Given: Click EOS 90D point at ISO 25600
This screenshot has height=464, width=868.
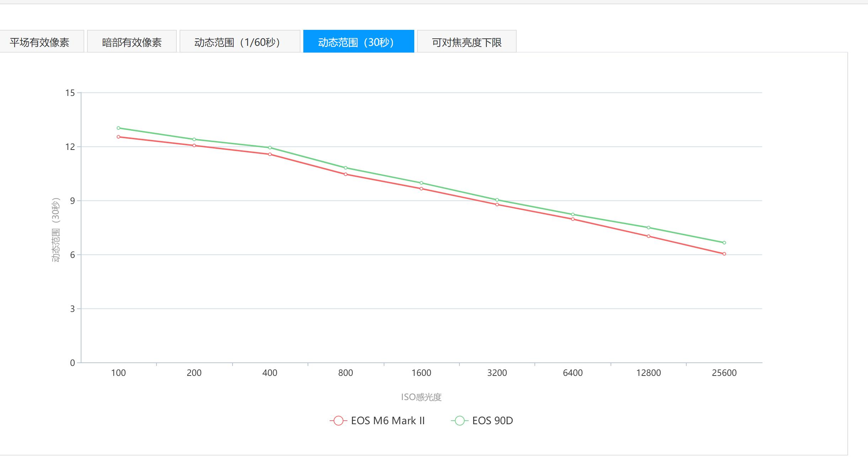Looking at the screenshot, I should [x=724, y=243].
